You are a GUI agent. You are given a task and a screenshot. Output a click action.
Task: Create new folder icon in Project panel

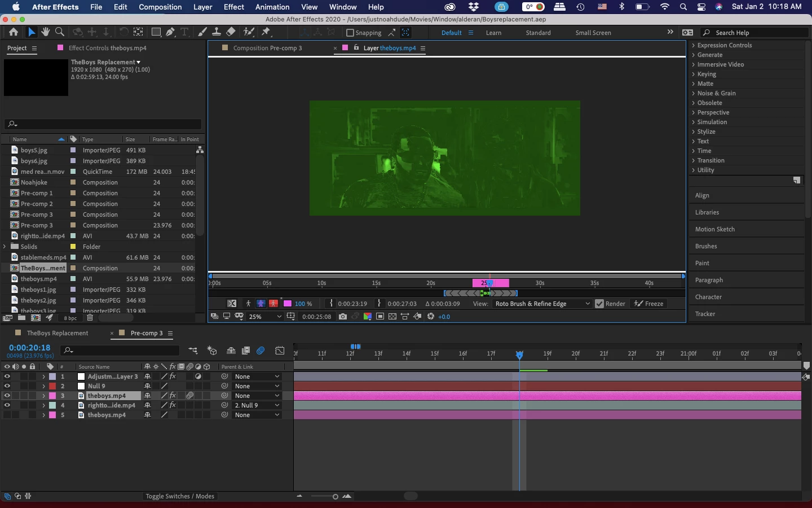click(x=21, y=318)
